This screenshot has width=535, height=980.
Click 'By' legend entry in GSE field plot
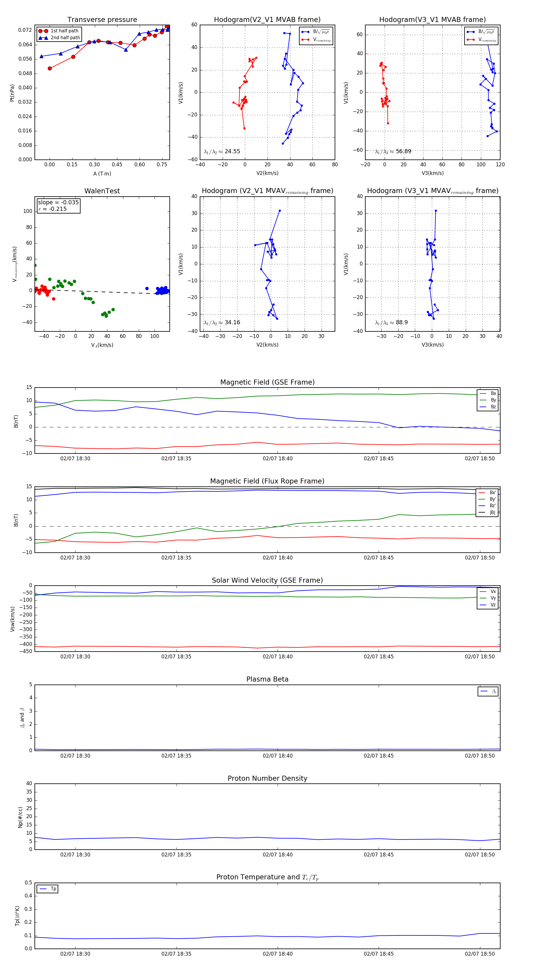(488, 400)
